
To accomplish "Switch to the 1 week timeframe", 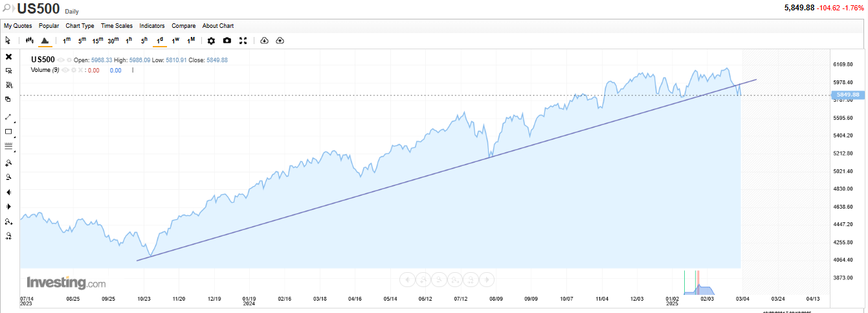I will click(x=175, y=40).
